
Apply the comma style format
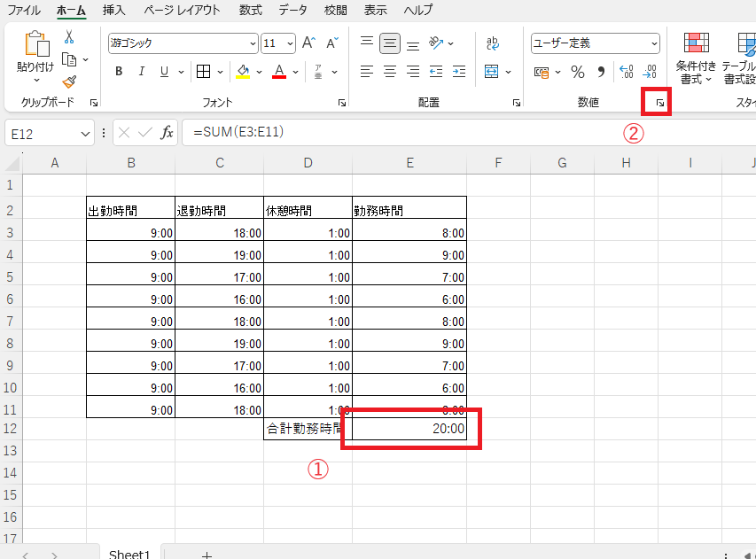click(601, 72)
